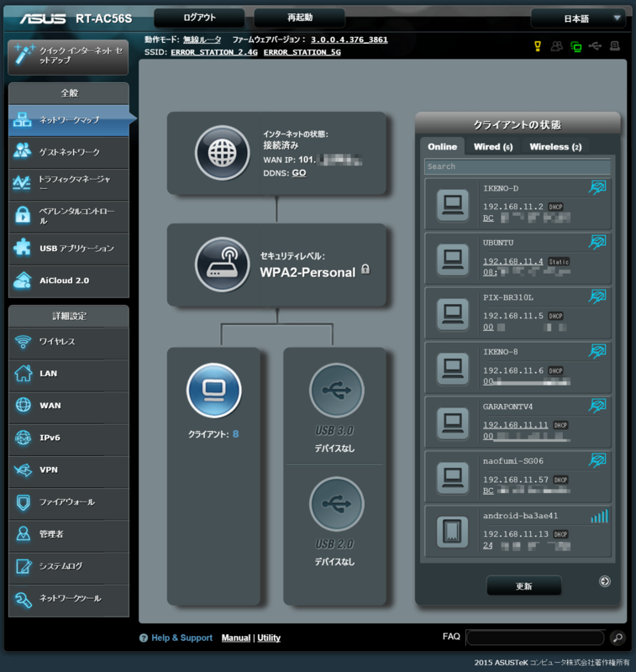Screen dimensions: 636x672
Task: Click the PIX-BR310L device icon
Action: pyautogui.click(x=453, y=313)
